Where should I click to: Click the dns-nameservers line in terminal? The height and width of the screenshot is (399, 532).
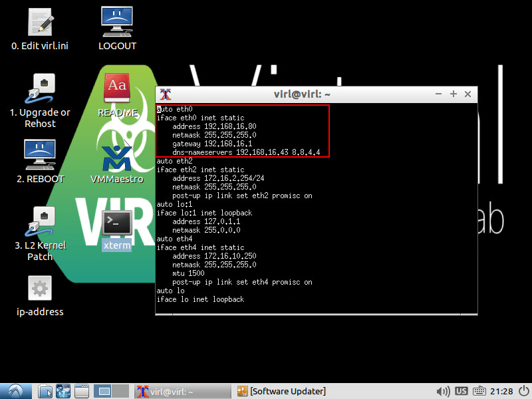(246, 152)
